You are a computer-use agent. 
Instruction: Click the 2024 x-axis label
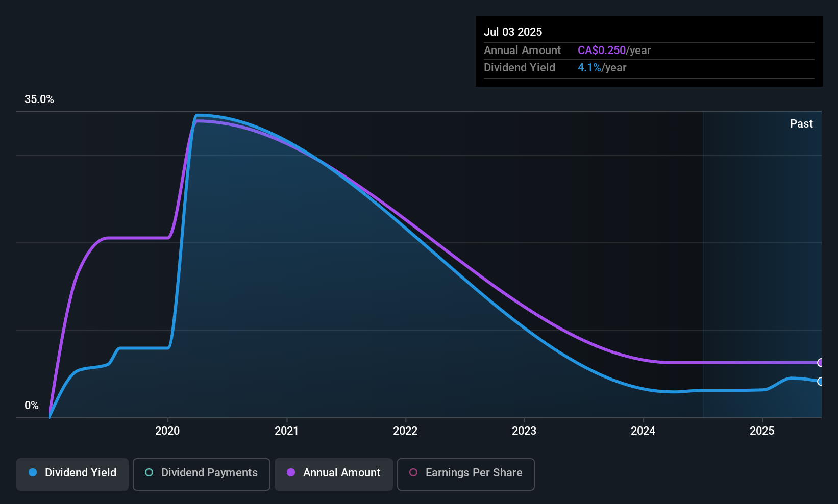point(643,431)
